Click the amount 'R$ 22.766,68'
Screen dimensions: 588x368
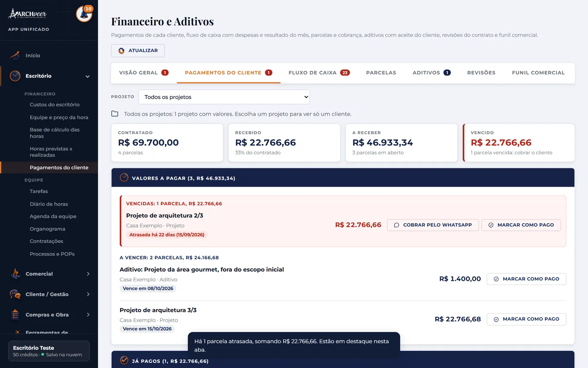pos(458,319)
